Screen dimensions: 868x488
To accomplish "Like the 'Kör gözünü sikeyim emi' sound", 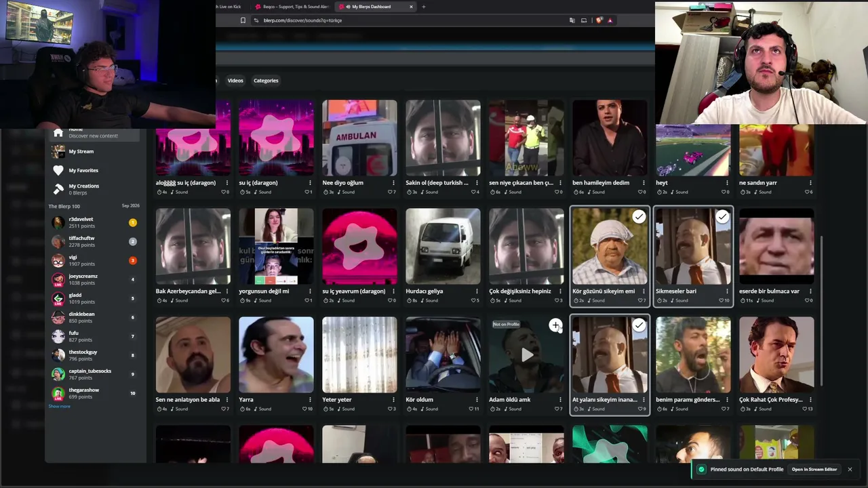I will click(639, 300).
